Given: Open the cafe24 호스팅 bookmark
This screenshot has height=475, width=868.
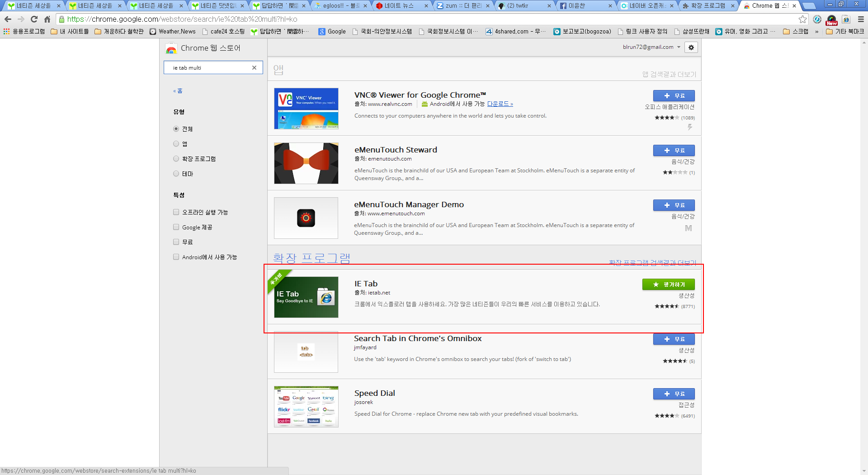Looking at the screenshot, I should click(x=223, y=31).
